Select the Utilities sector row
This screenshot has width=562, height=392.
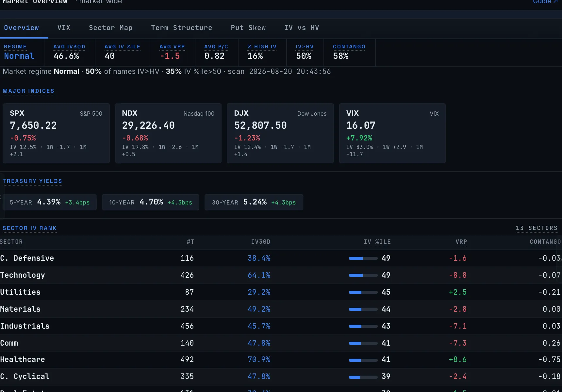point(281,292)
